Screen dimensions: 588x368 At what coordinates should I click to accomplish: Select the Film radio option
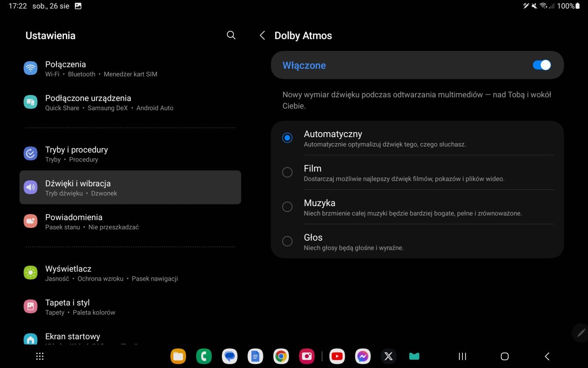pos(287,172)
